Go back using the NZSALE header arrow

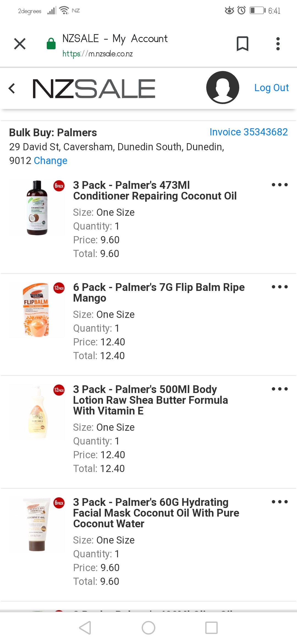pos(12,88)
